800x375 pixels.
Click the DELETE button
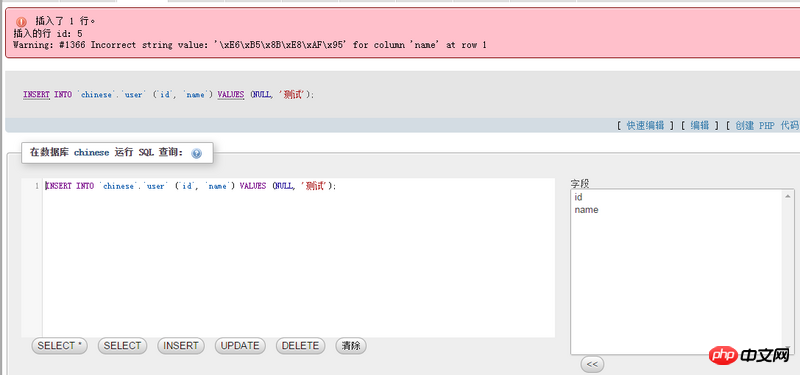pos(300,345)
